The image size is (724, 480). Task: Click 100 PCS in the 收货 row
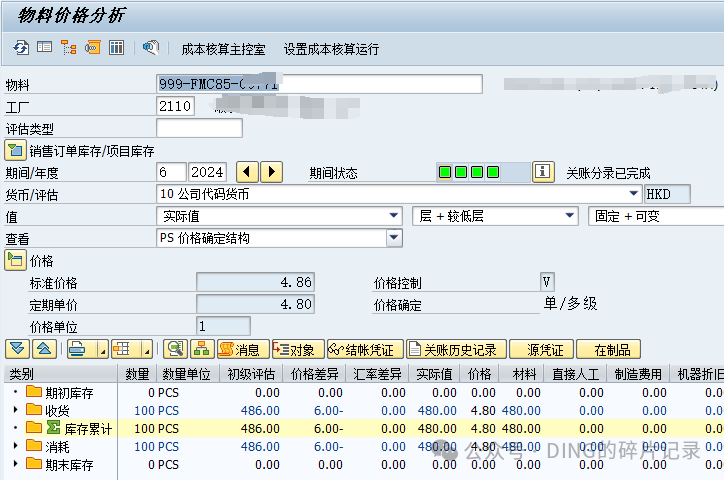[156, 410]
